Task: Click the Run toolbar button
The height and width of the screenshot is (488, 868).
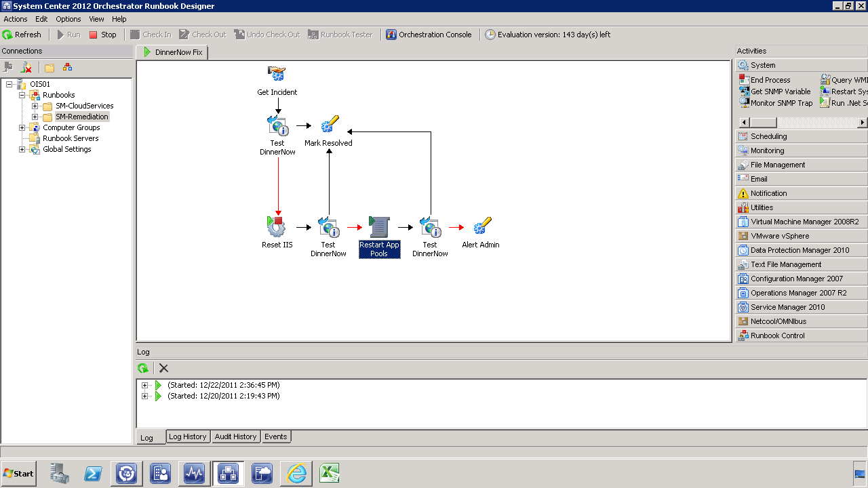Action: [68, 35]
